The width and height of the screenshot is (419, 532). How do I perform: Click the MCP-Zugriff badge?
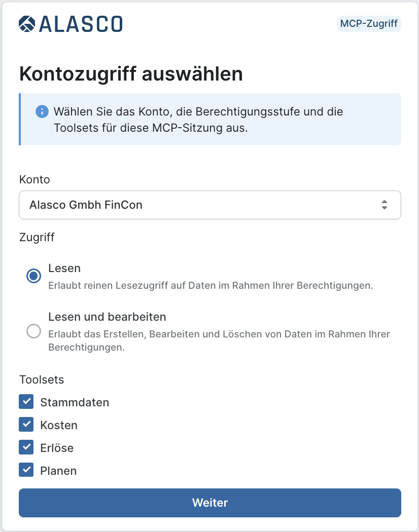tap(369, 24)
